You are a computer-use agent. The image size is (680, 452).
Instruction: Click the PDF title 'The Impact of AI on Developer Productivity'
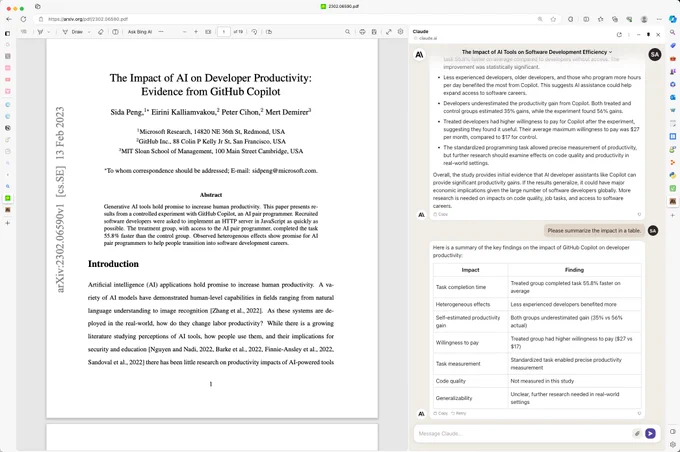(211, 78)
